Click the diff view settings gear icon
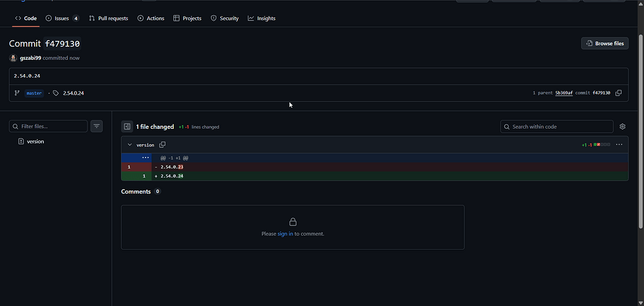The image size is (644, 306). click(x=622, y=127)
